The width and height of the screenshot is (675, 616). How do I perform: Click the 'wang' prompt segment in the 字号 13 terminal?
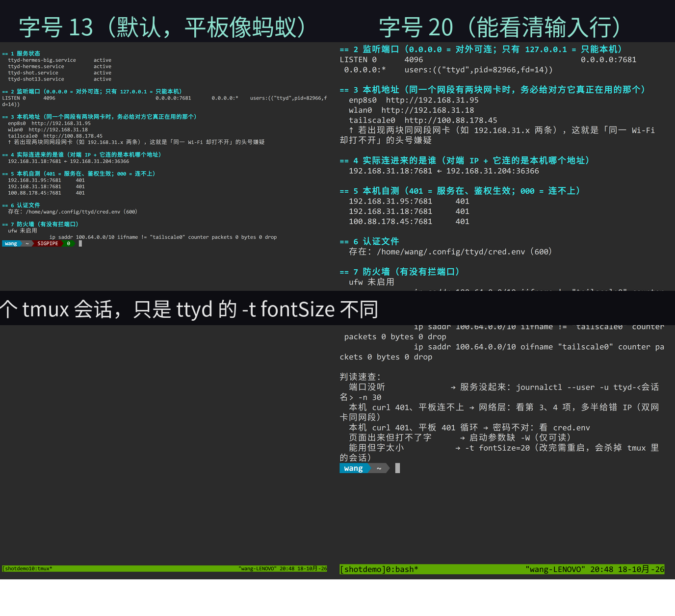pos(11,243)
